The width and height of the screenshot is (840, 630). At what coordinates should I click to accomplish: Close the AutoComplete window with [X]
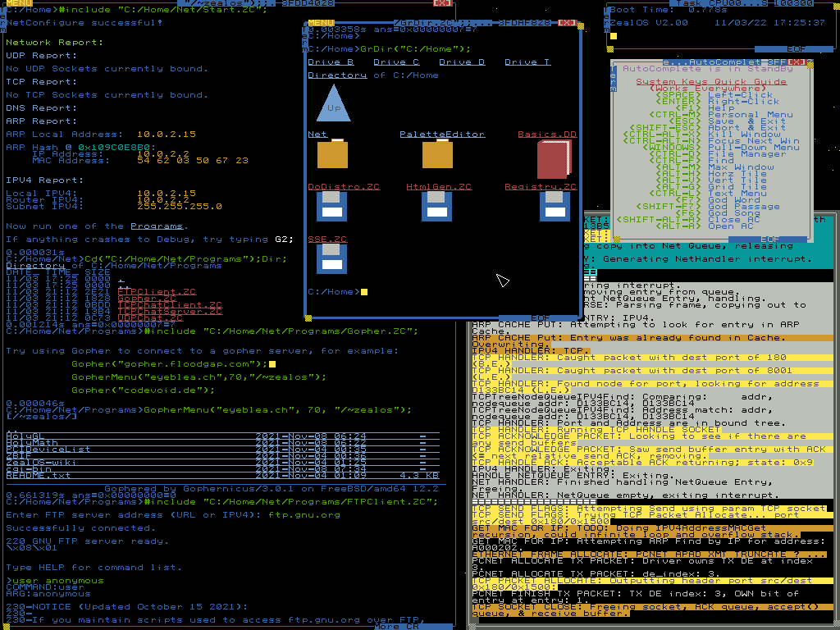pos(797,62)
